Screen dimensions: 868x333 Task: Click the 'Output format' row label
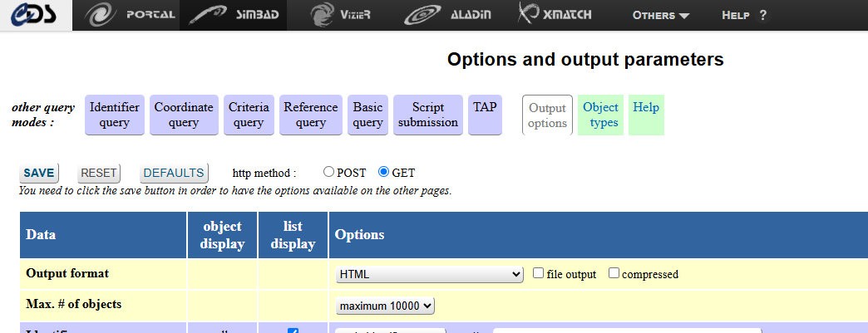point(67,273)
